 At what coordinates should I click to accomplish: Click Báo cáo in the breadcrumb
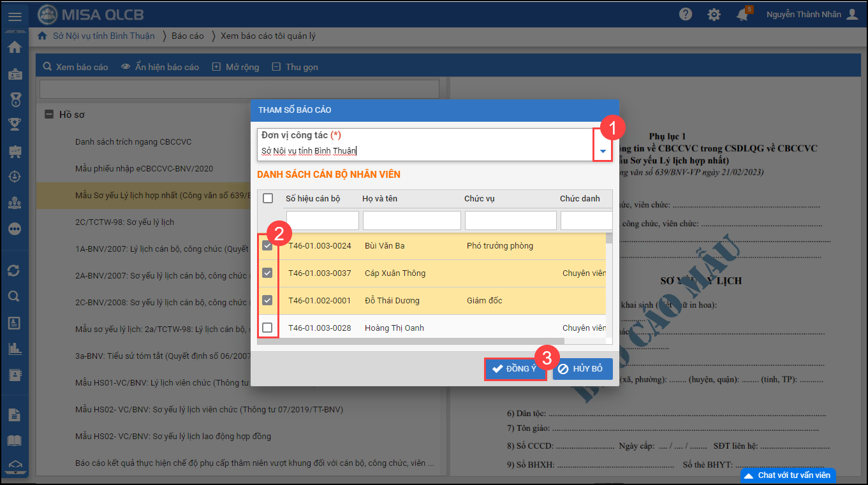[188, 36]
